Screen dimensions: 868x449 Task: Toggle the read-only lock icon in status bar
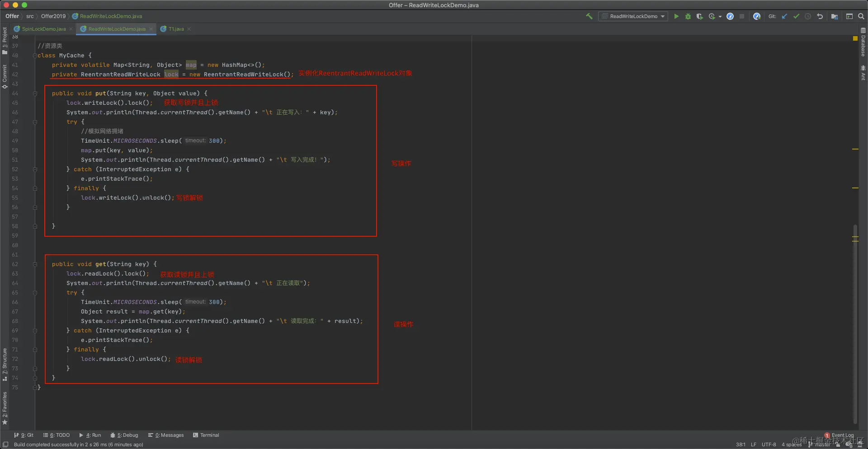point(838,444)
